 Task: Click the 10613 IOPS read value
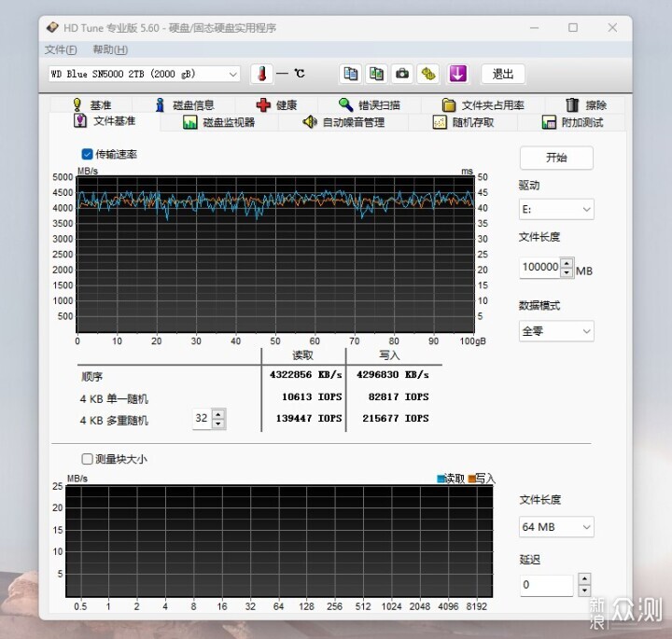tap(312, 397)
